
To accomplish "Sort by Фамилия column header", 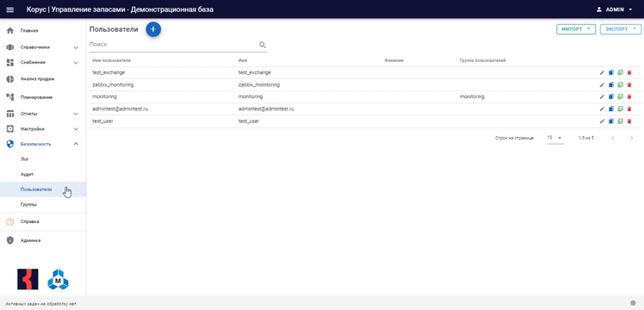I will (393, 60).
